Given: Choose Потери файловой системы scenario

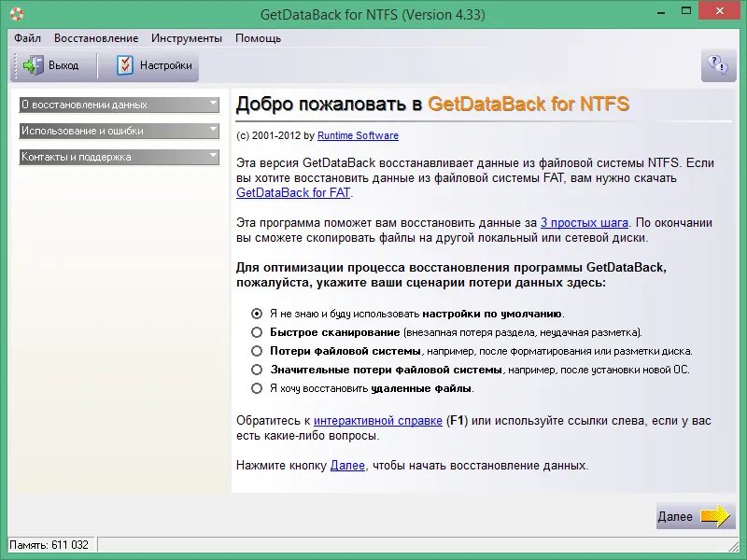Looking at the screenshot, I should [257, 351].
